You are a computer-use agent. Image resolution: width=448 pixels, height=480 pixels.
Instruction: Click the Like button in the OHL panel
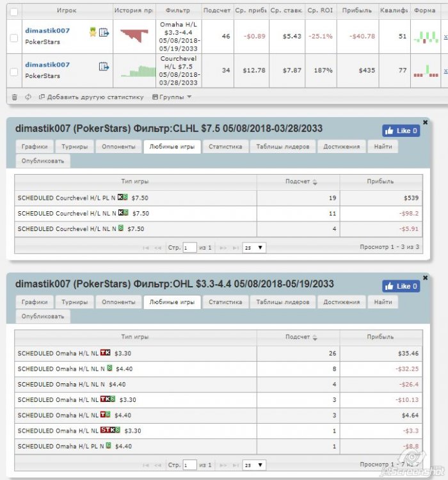401,286
